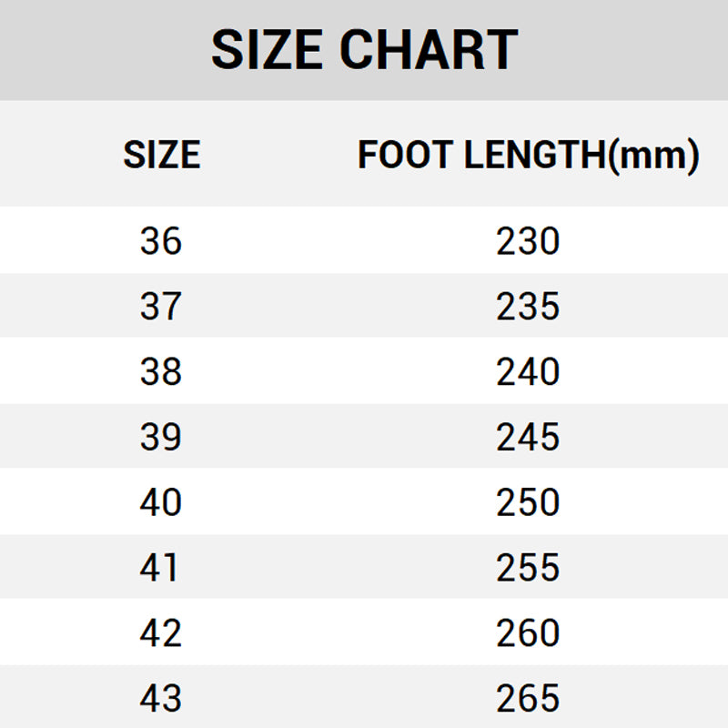
Task: Pick size 38 from the chart
Action: click(161, 372)
